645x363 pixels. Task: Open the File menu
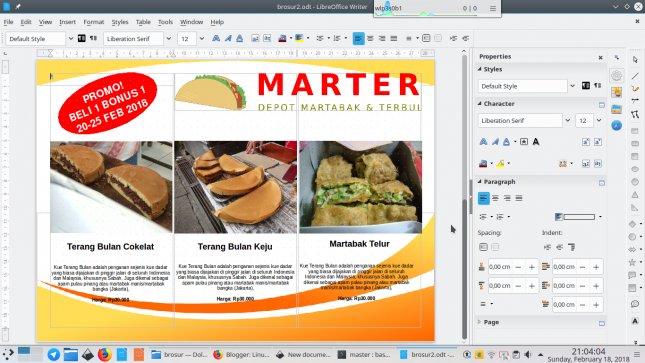(8, 22)
